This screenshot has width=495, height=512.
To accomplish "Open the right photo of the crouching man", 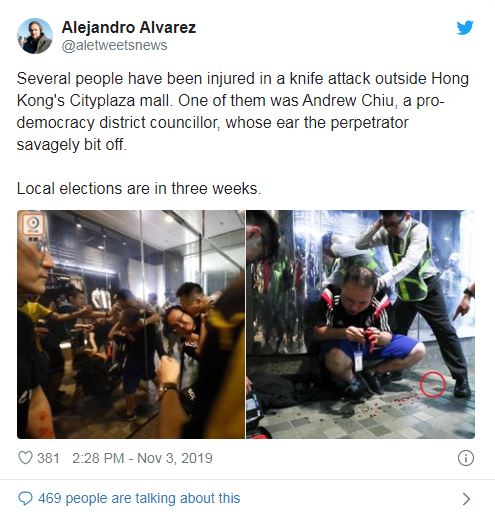I will [x=360, y=324].
